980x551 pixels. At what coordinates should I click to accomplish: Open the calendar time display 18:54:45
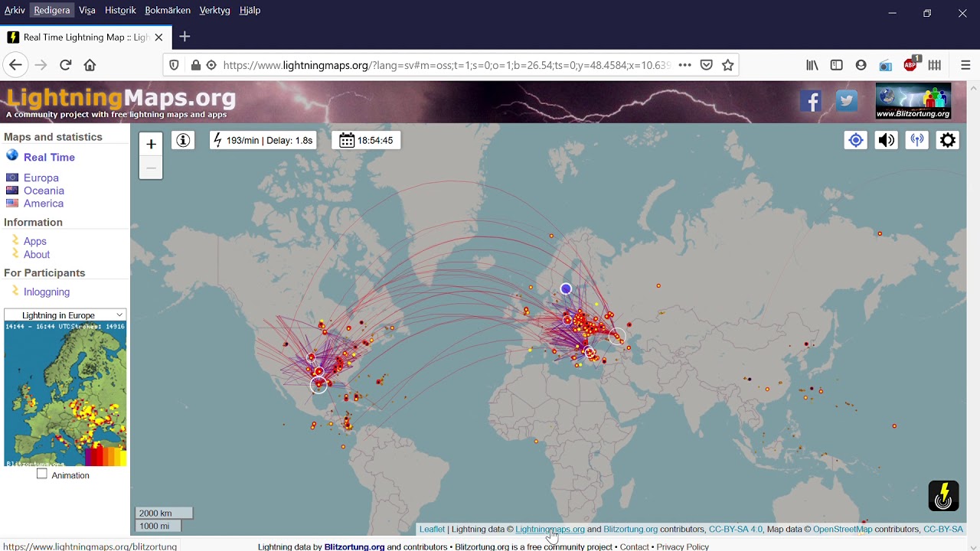click(366, 140)
